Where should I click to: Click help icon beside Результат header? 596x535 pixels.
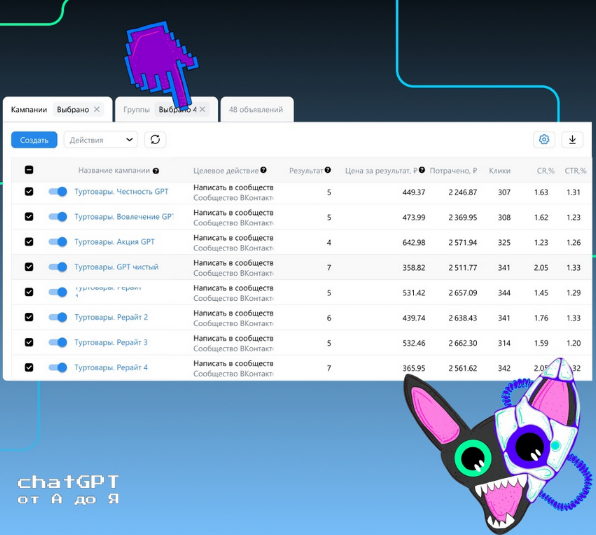click(x=328, y=170)
